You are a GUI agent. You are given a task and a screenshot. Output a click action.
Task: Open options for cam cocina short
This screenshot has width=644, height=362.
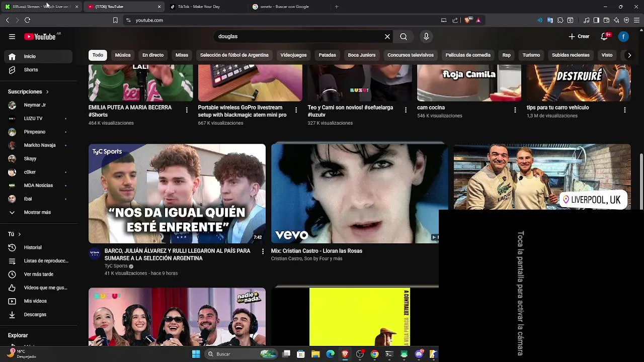[x=515, y=110]
